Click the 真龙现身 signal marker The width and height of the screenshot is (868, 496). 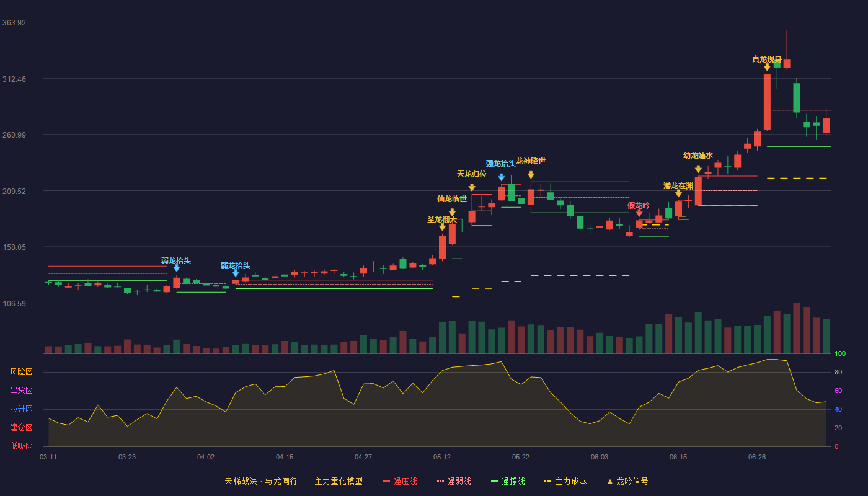pos(767,68)
